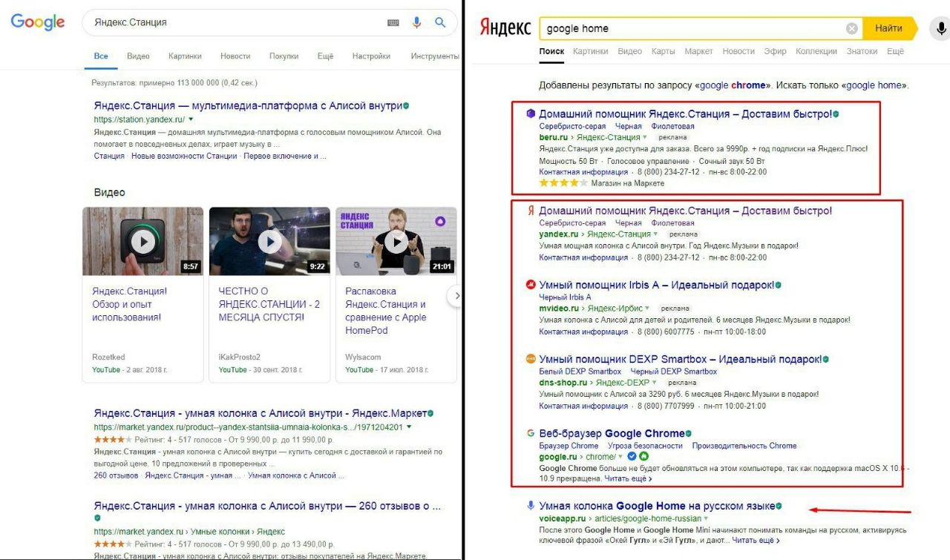Click the blue verified badge beside google.ru
This screenshot has height=560, width=950.
click(632, 457)
